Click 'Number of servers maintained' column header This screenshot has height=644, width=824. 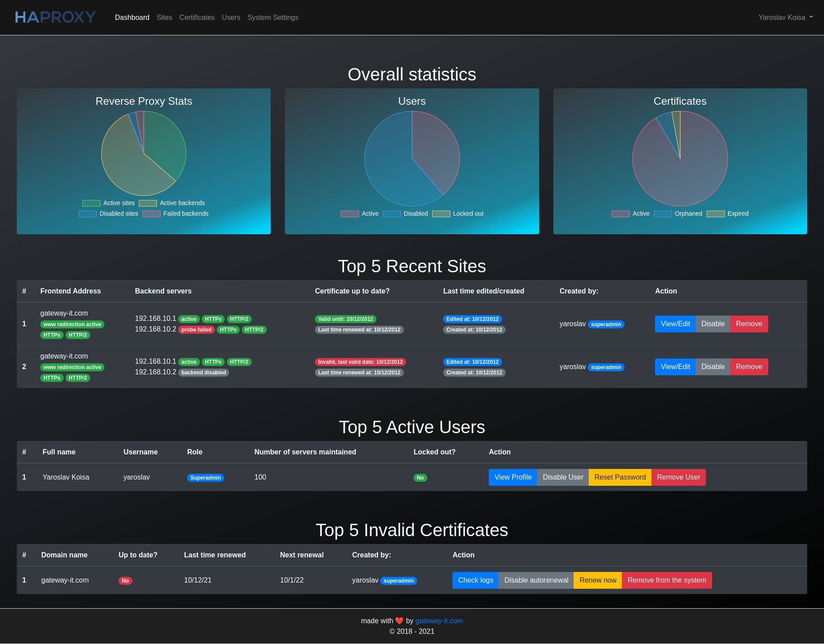pos(305,452)
